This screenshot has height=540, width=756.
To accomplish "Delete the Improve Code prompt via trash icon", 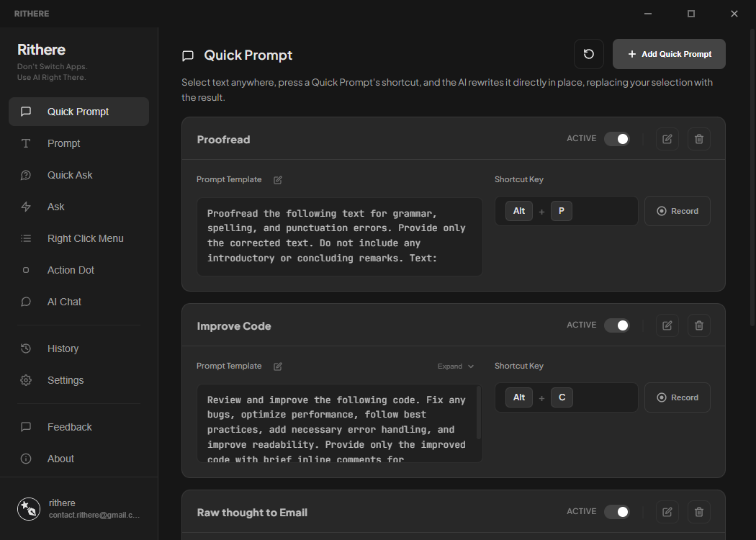I will point(698,325).
